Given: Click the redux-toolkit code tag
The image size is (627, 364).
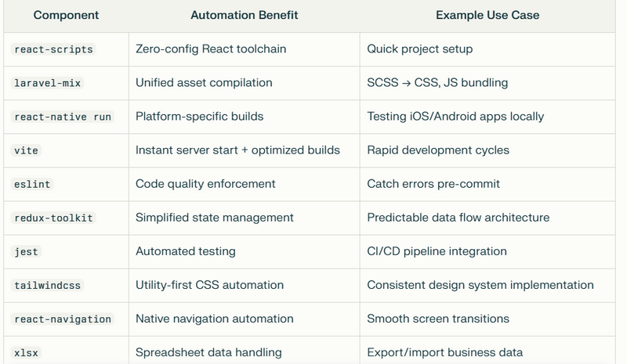Looking at the screenshot, I should (53, 218).
